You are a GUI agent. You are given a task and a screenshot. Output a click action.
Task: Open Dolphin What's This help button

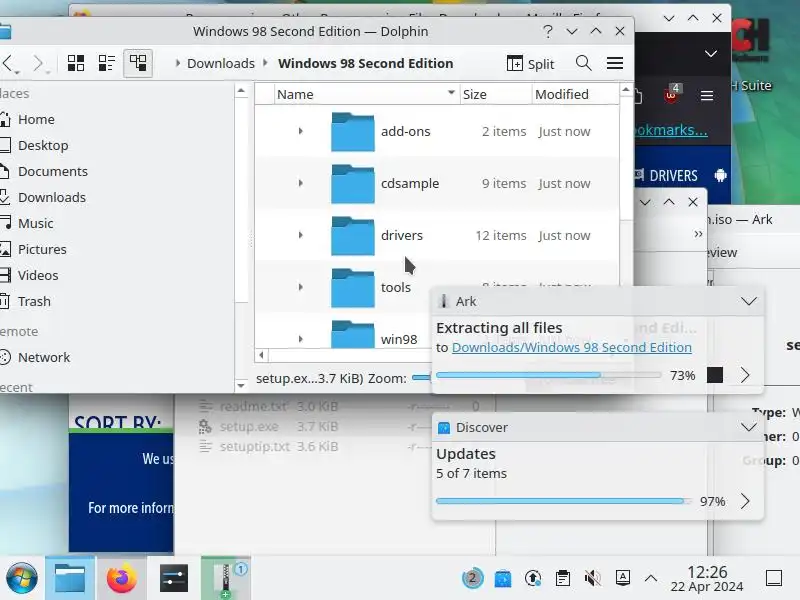point(547,32)
